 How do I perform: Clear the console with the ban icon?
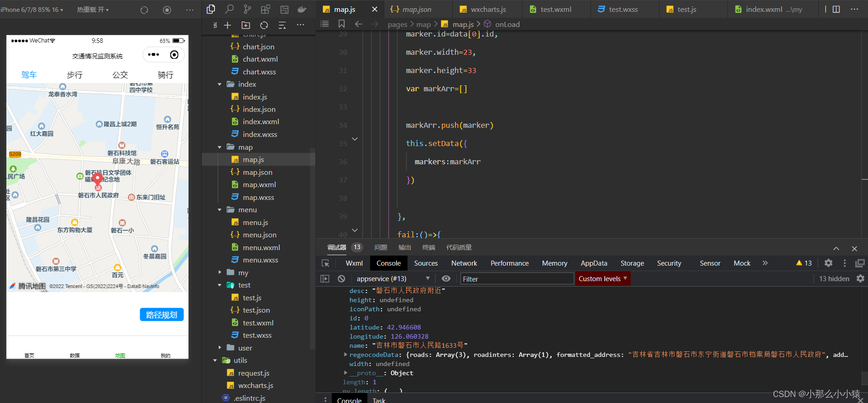[x=341, y=278]
